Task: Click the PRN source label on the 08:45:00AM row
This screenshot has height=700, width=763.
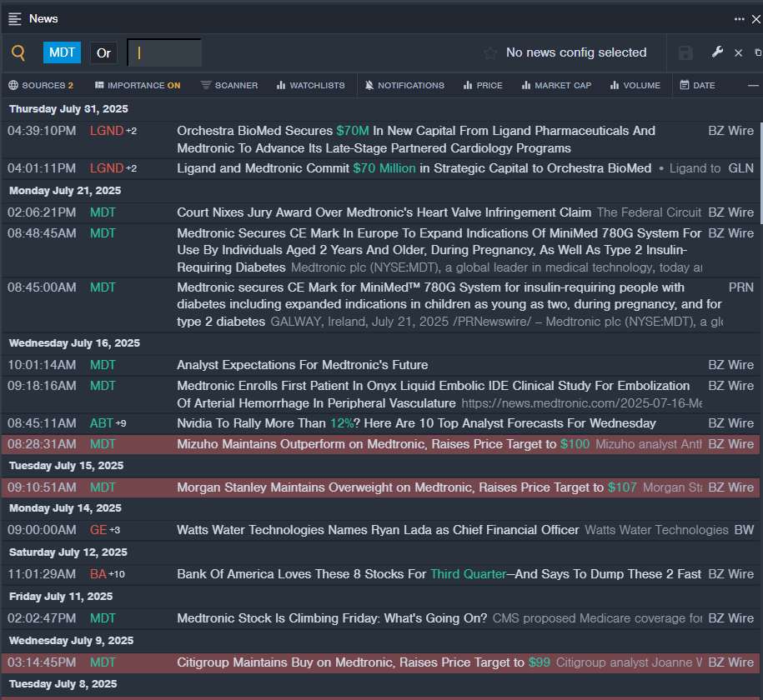Action: 740,287
